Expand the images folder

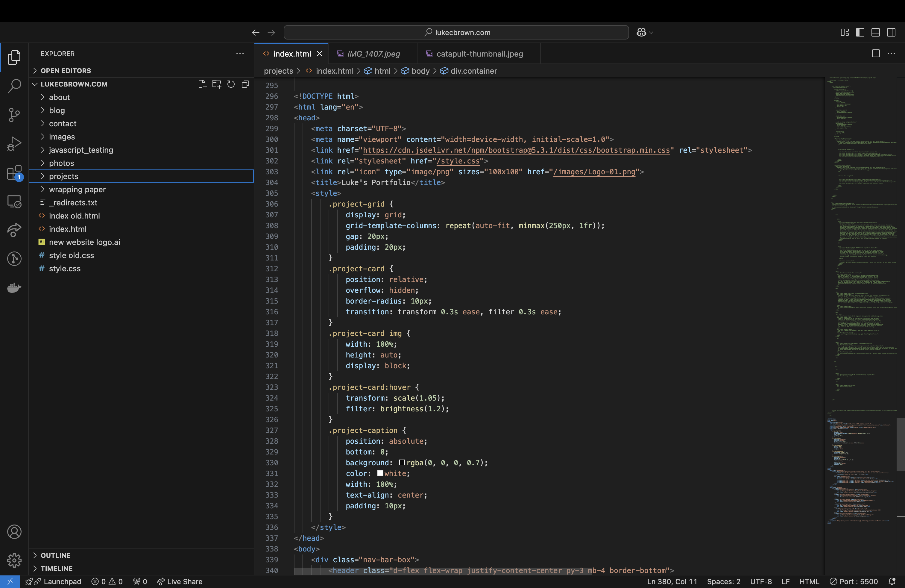(62, 137)
